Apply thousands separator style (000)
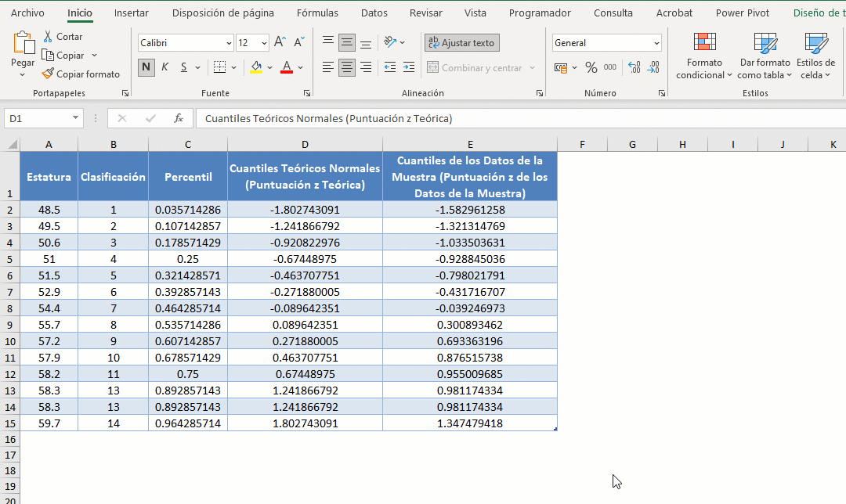This screenshot has height=504, width=846. click(x=610, y=67)
